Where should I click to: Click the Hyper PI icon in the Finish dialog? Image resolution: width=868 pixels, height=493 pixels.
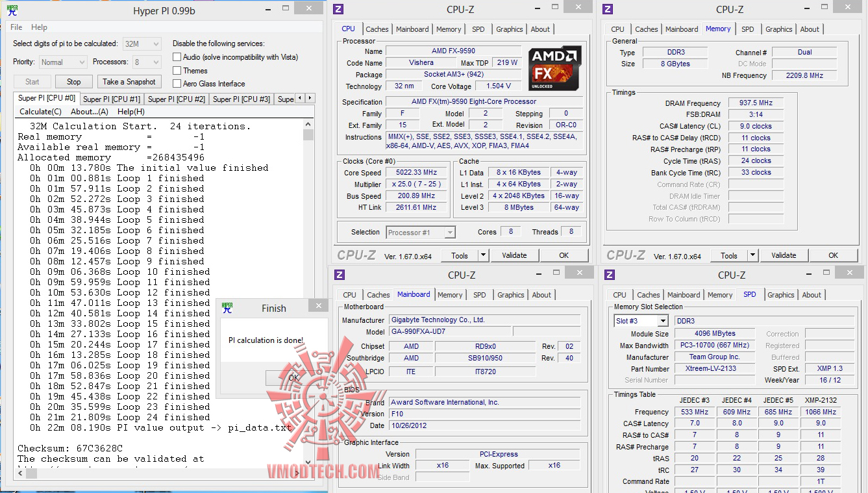[x=227, y=308]
